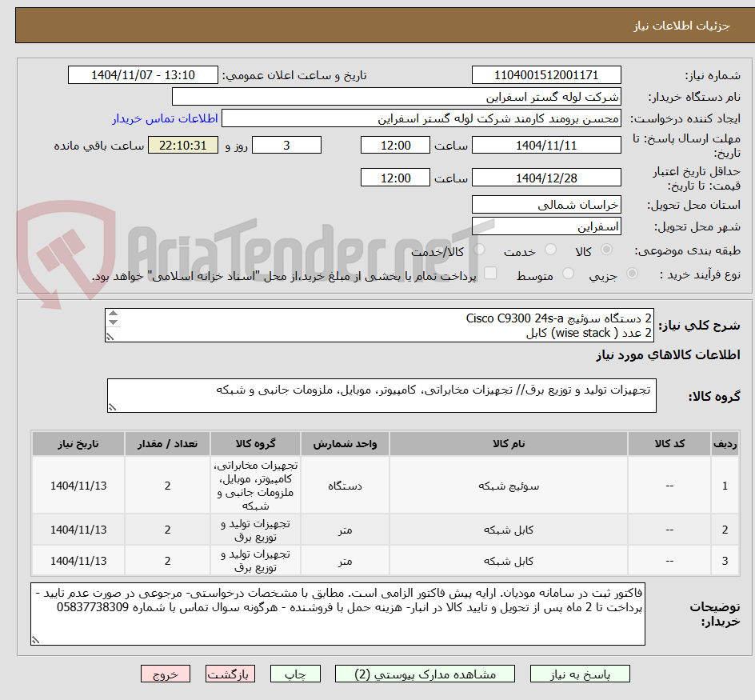Image resolution: width=755 pixels, height=700 pixels.
Task: Click the remaining days field showing 3
Action: click(x=286, y=145)
